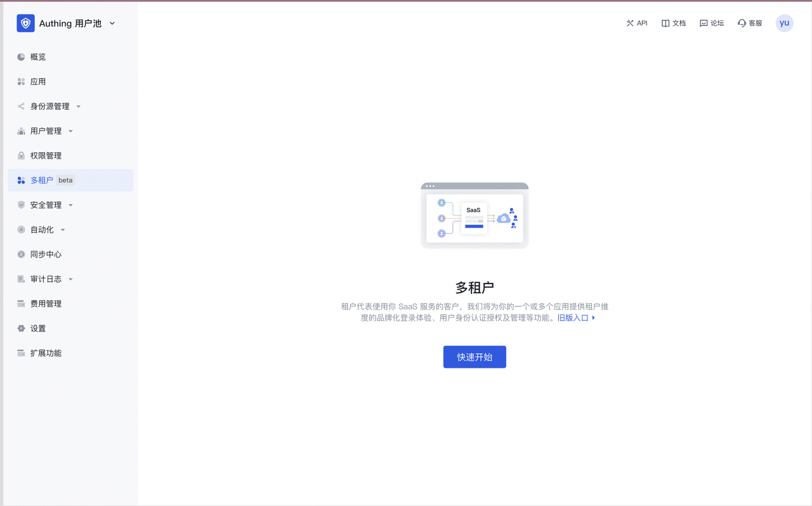Image resolution: width=812 pixels, height=506 pixels.
Task: Open the 扩展功能 menu item
Action: point(46,353)
